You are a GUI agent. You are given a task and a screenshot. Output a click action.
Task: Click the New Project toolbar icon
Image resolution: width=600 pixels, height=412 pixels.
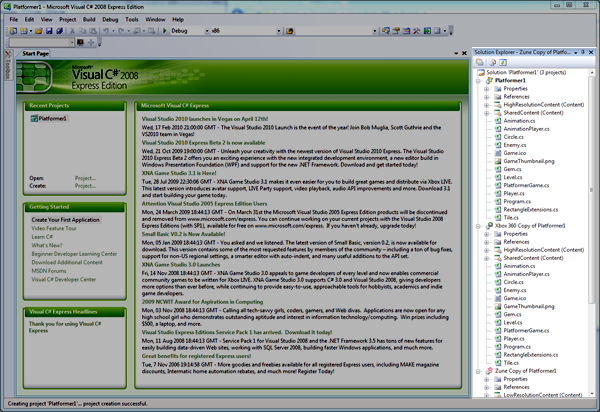pyautogui.click(x=13, y=31)
